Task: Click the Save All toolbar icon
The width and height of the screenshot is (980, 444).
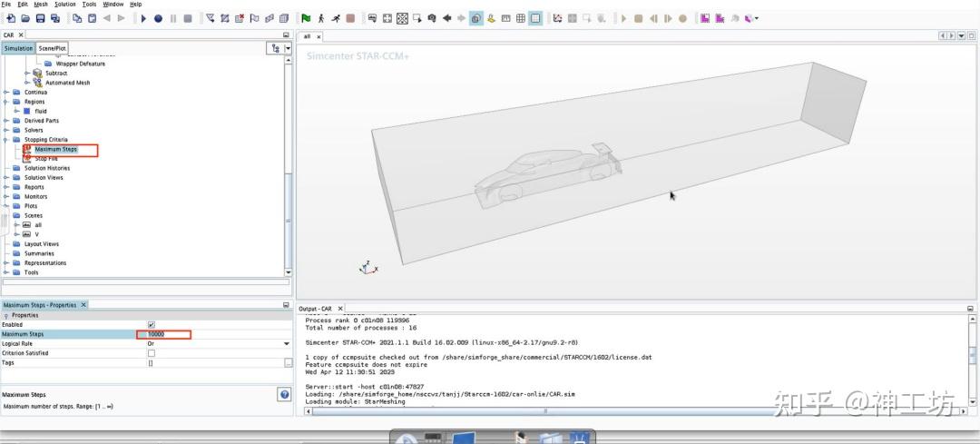Action: [55, 18]
